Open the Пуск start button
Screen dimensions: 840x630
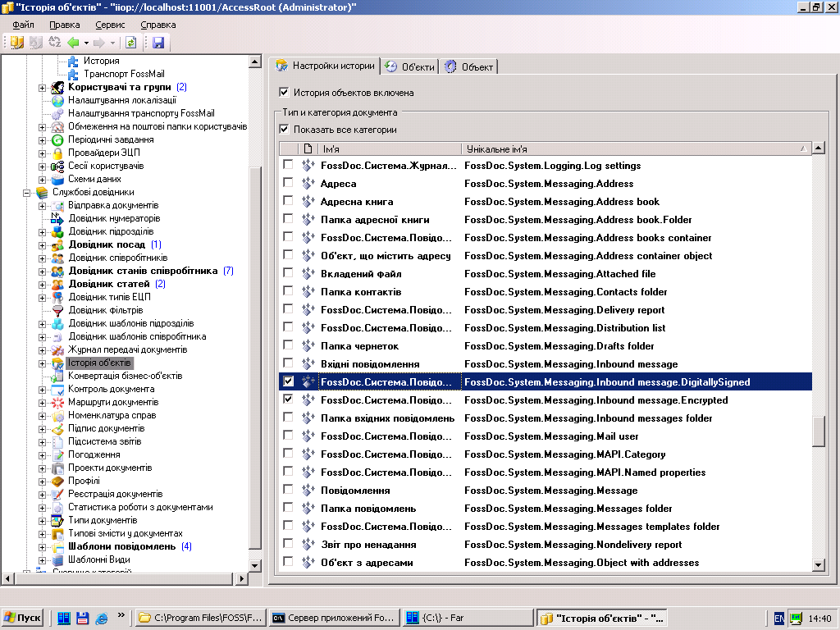tap(22, 618)
